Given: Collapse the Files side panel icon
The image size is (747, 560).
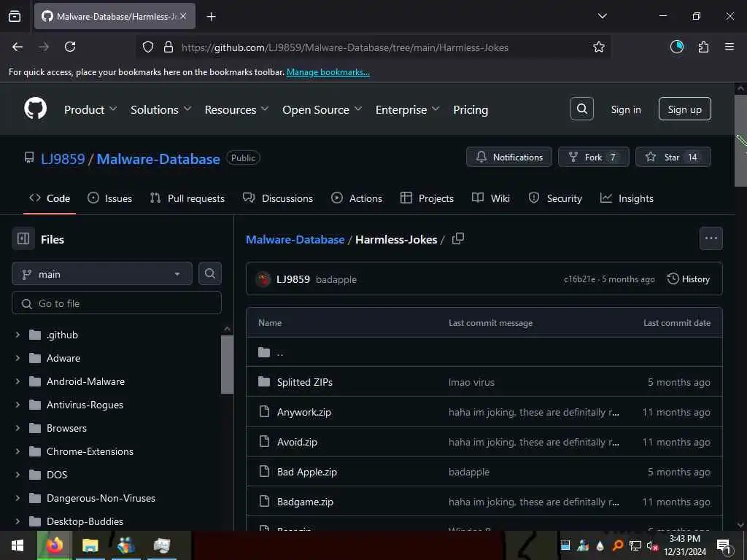Looking at the screenshot, I should coord(23,238).
